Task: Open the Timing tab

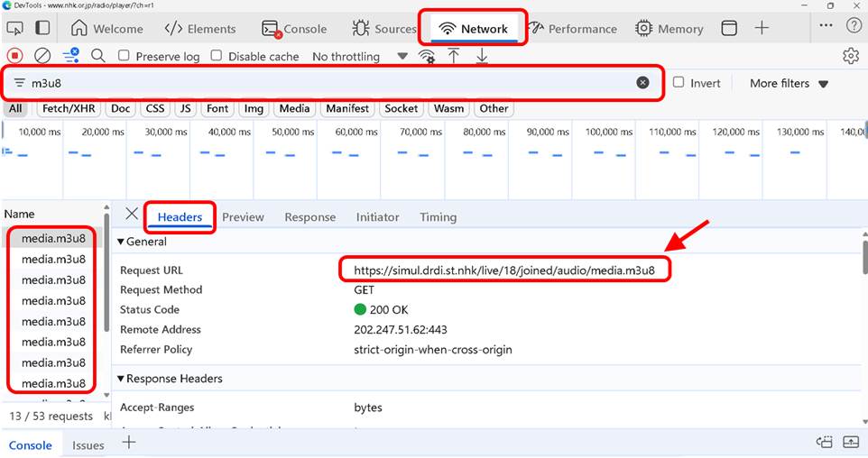Action: tap(438, 217)
